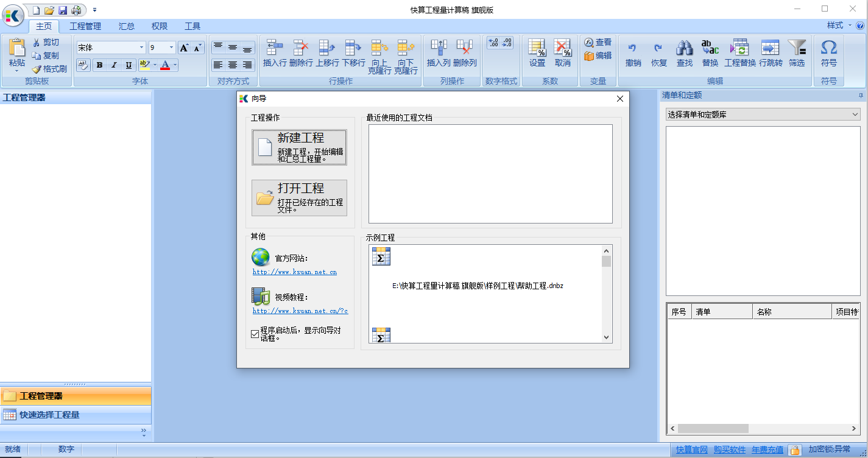This screenshot has width=868, height=458.
Task: Switch to the 汇总 ribbon tab
Action: (x=126, y=26)
